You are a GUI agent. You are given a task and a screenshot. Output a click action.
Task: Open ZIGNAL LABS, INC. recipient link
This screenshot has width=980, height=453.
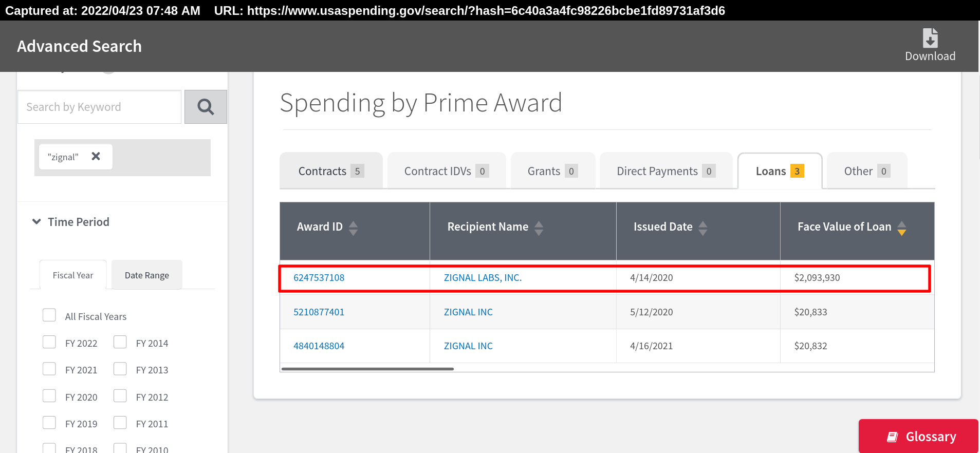483,278
